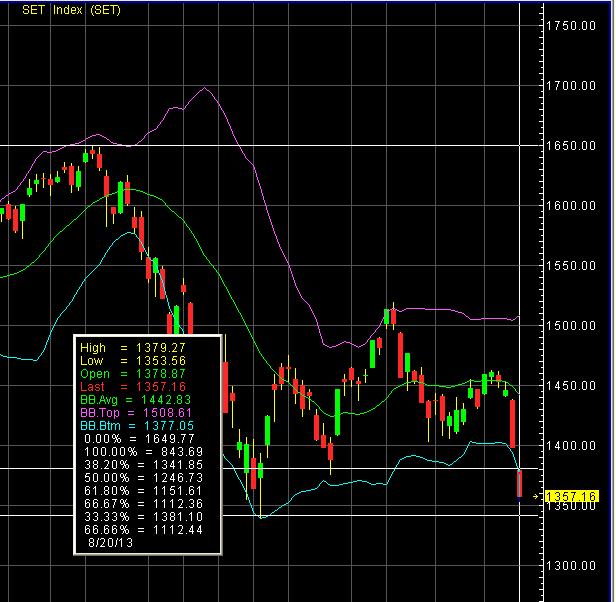Click the 100.00% = 843.69 retracement line

tap(143, 452)
